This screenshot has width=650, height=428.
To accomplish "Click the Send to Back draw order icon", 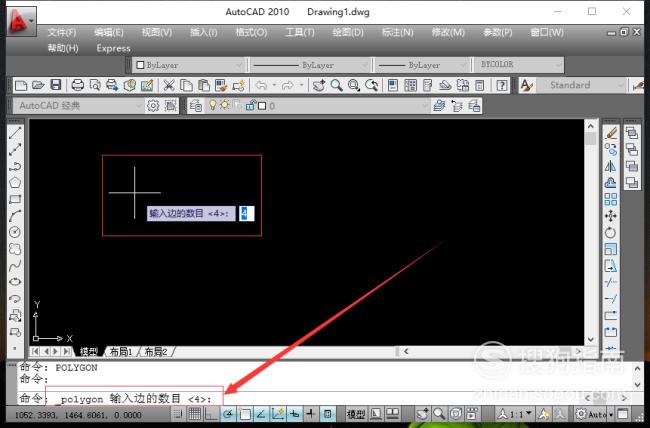I will pos(632,149).
